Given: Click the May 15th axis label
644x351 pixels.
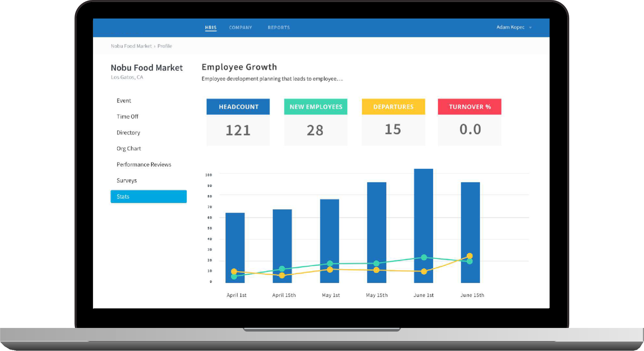Looking at the screenshot, I should [x=377, y=295].
